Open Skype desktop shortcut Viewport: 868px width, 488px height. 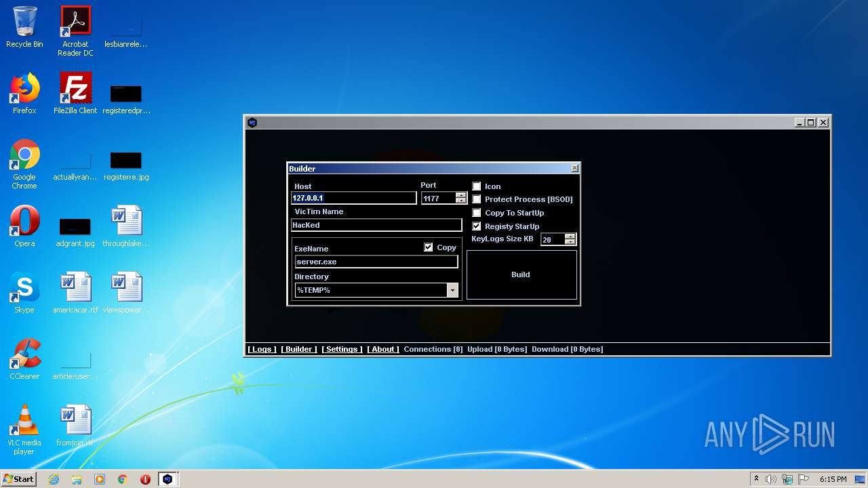tap(24, 293)
